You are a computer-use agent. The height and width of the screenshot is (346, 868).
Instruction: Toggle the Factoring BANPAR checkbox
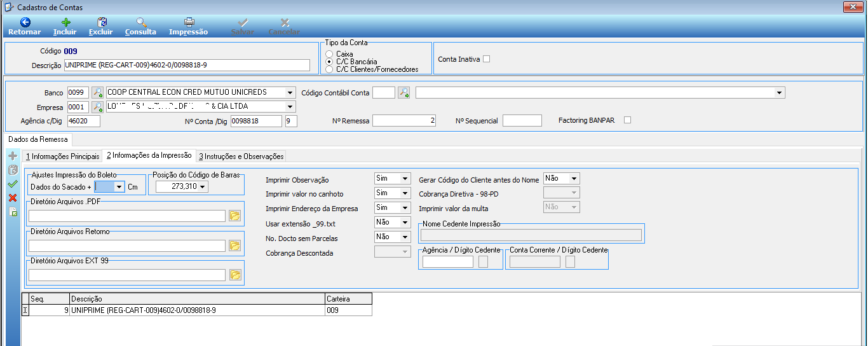627,120
